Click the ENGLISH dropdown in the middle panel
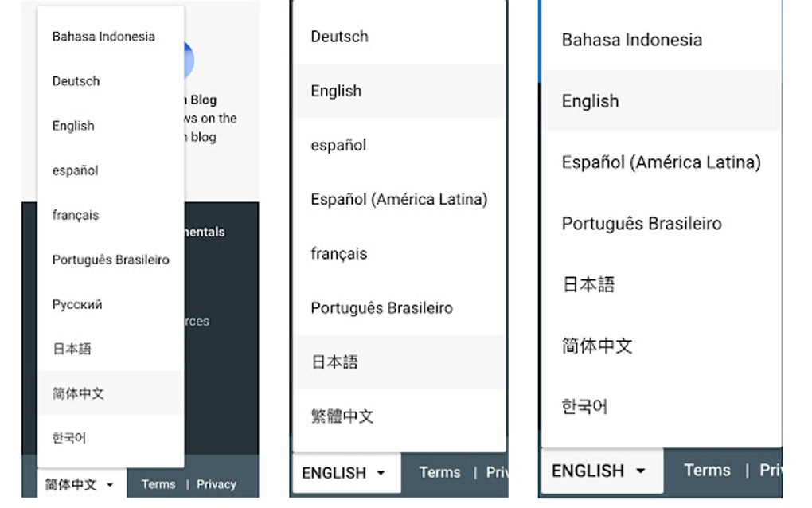Screen dimensions: 812x508 344,473
